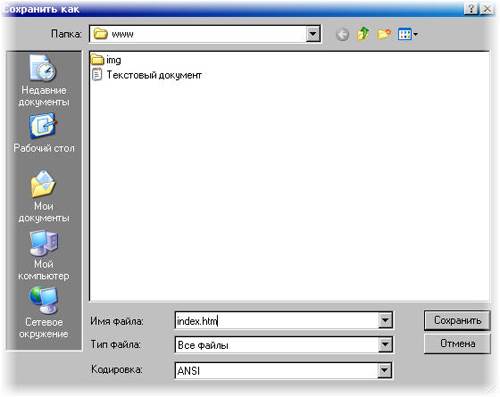Open the Тип файла dropdown list

click(x=385, y=345)
